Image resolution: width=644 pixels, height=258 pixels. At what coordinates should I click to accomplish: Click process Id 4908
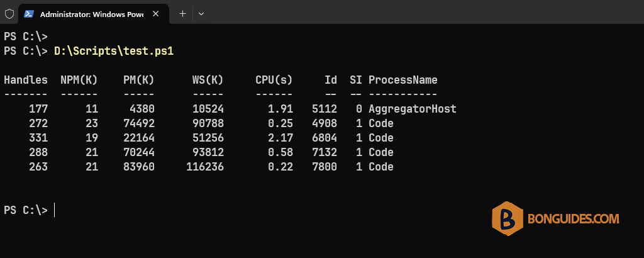click(325, 123)
